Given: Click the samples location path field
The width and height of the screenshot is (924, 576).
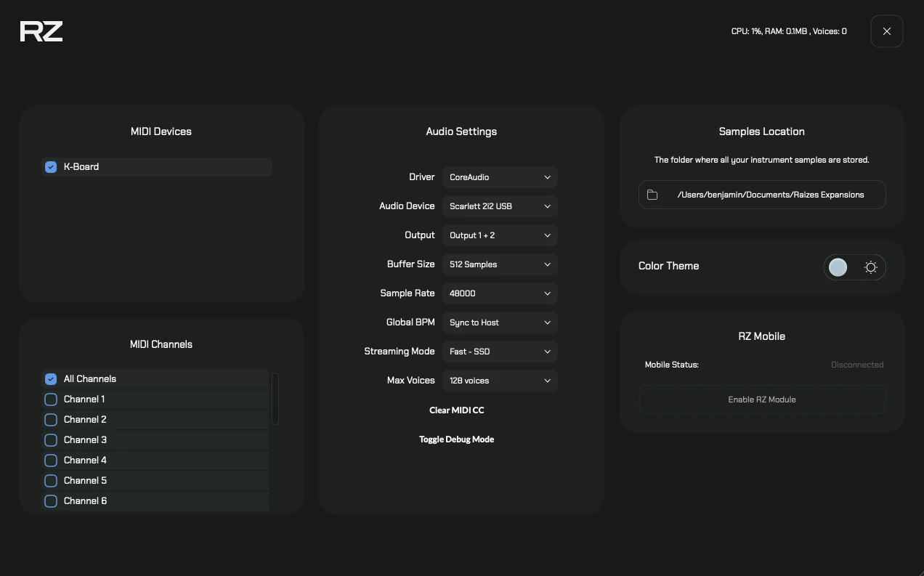Looking at the screenshot, I should [x=770, y=194].
